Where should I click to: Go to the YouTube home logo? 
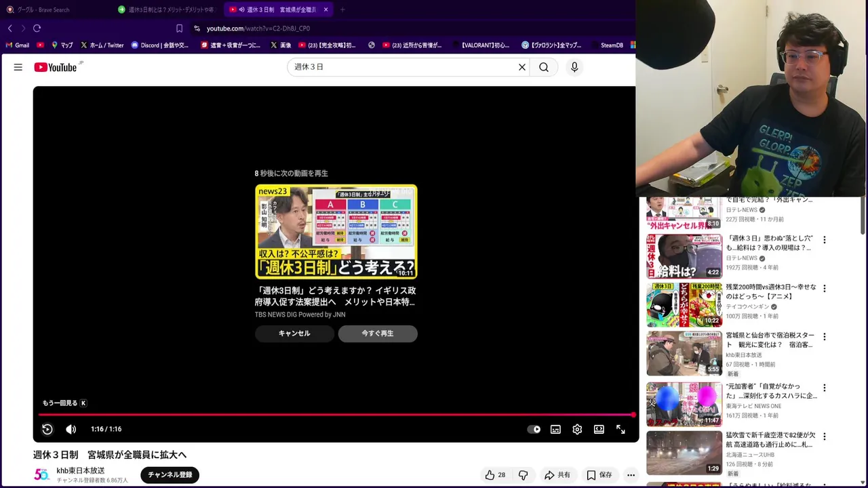pyautogui.click(x=56, y=67)
